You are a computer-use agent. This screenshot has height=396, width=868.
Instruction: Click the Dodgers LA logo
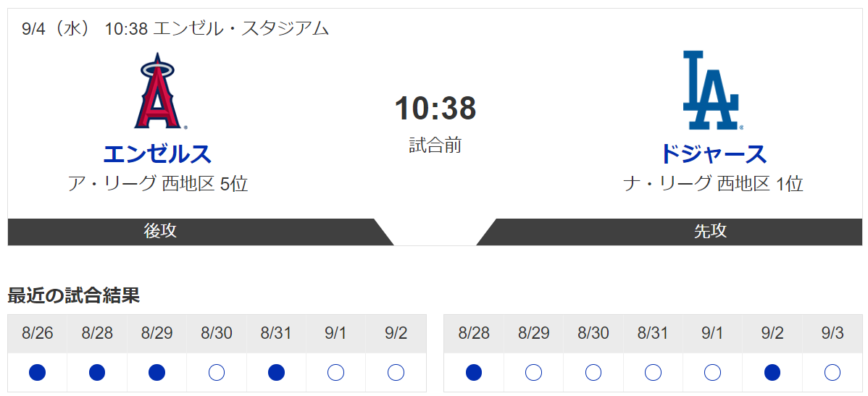(710, 90)
